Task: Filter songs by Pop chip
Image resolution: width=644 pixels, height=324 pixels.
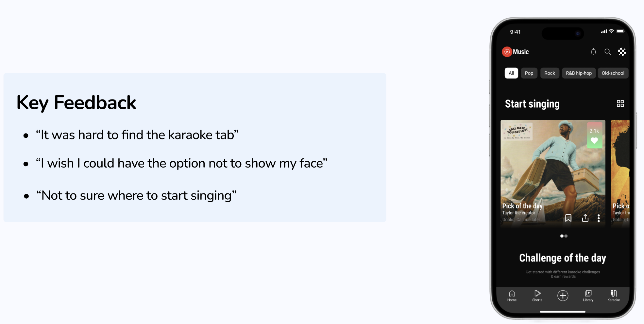Action: pyautogui.click(x=529, y=73)
